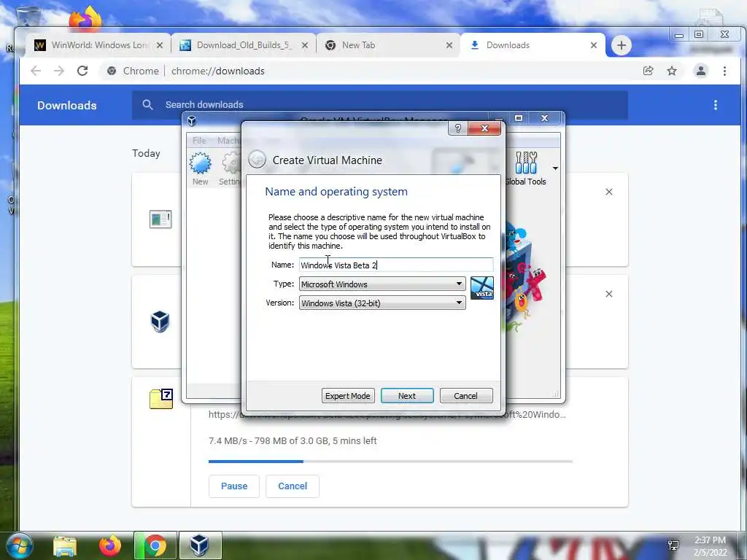The width and height of the screenshot is (747, 560).
Task: Click Chrome's back navigation arrow
Action: [x=36, y=71]
